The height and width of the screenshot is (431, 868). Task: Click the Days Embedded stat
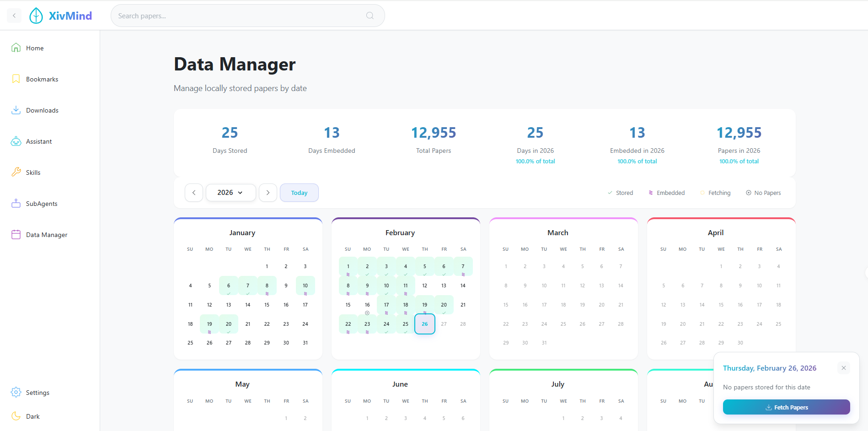coord(332,140)
